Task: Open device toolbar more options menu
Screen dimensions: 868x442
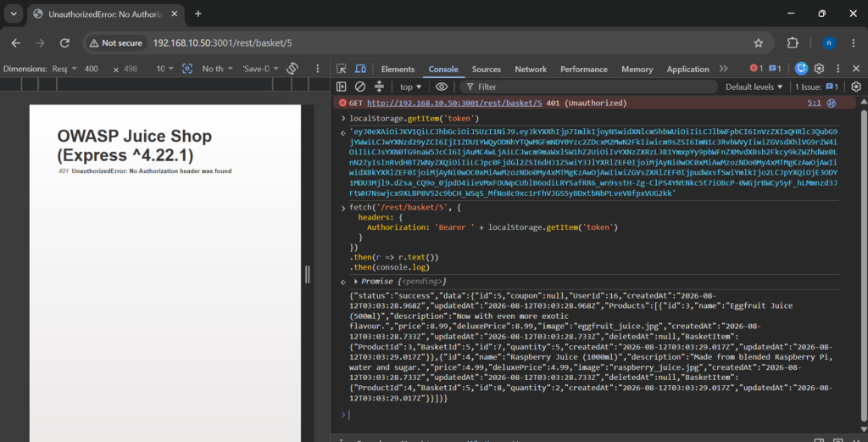Action: (317, 69)
